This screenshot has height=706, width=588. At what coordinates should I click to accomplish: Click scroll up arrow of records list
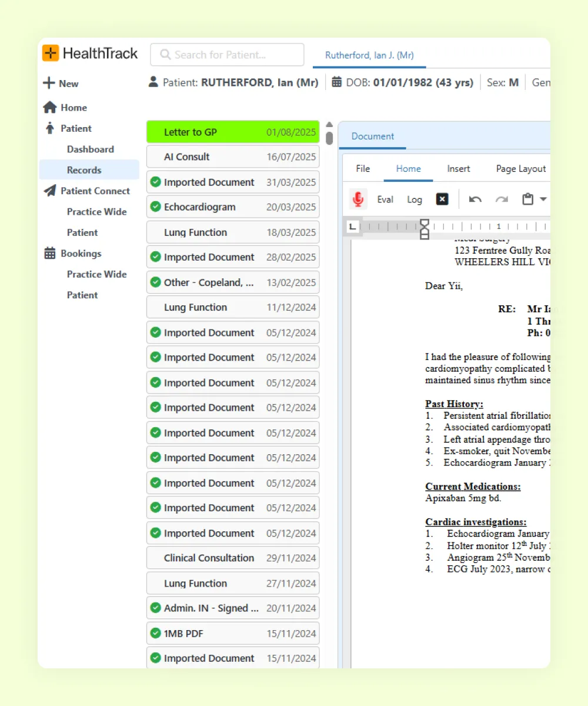point(329,125)
